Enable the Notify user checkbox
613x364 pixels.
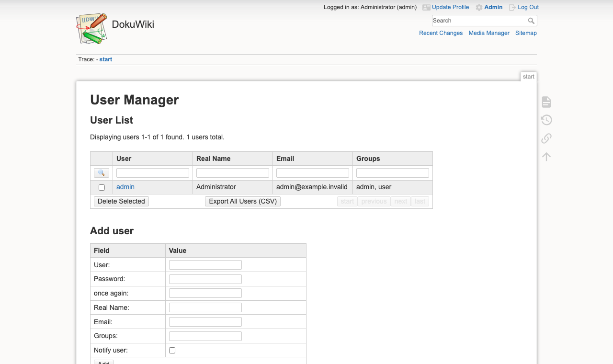(172, 350)
